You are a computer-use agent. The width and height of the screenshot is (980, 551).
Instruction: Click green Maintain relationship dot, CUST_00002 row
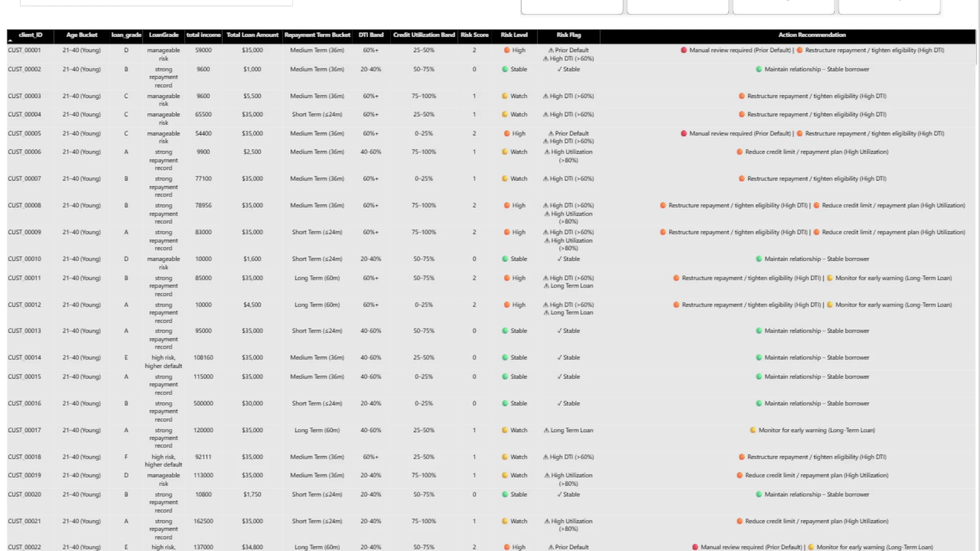click(759, 69)
